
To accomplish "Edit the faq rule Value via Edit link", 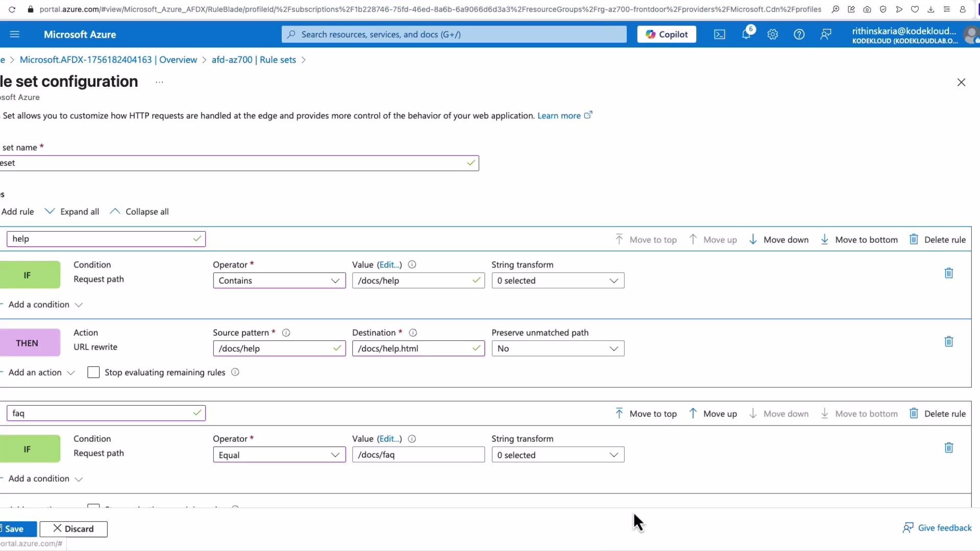I will [389, 439].
